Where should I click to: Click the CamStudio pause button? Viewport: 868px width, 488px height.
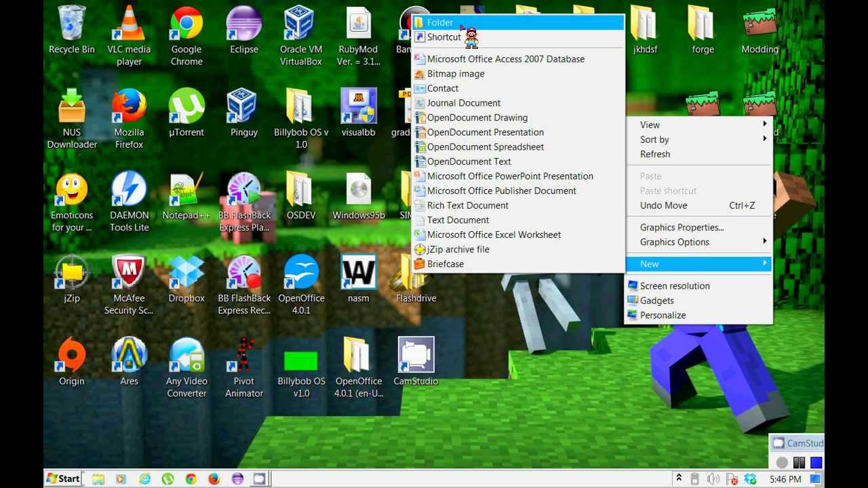799,462
